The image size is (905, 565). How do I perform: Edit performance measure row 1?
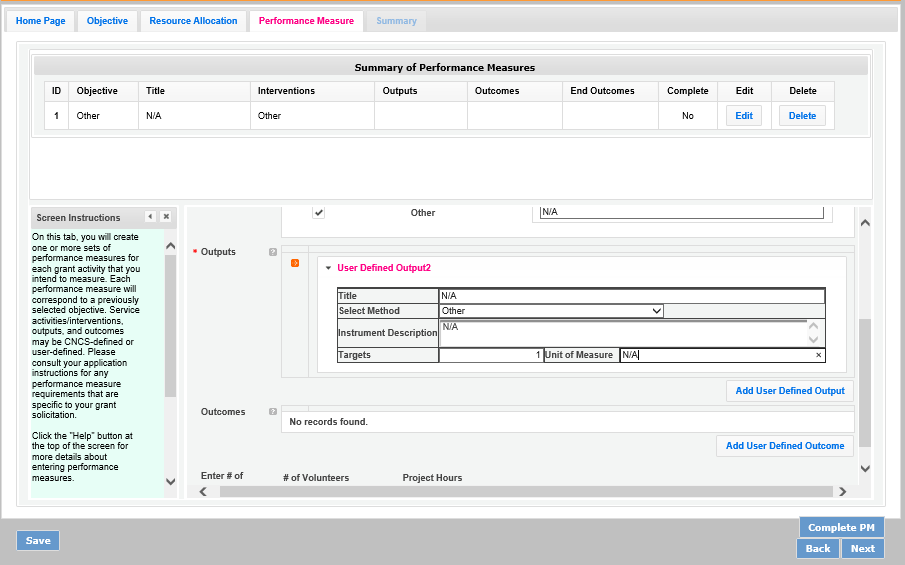[x=743, y=116]
